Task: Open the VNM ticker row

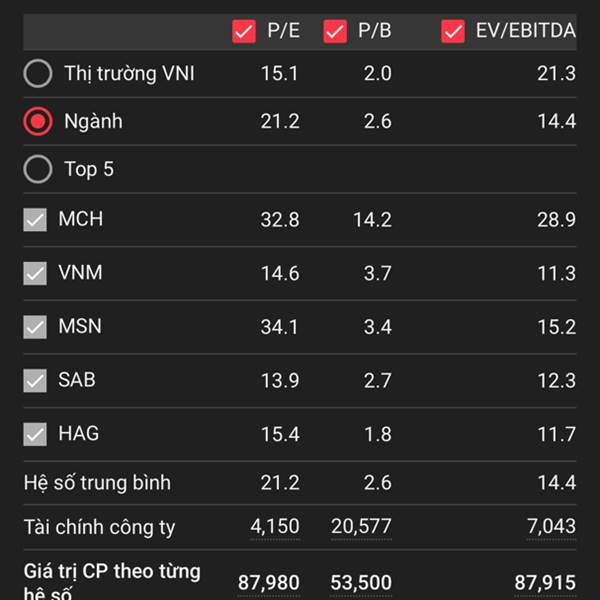Action: point(80,273)
